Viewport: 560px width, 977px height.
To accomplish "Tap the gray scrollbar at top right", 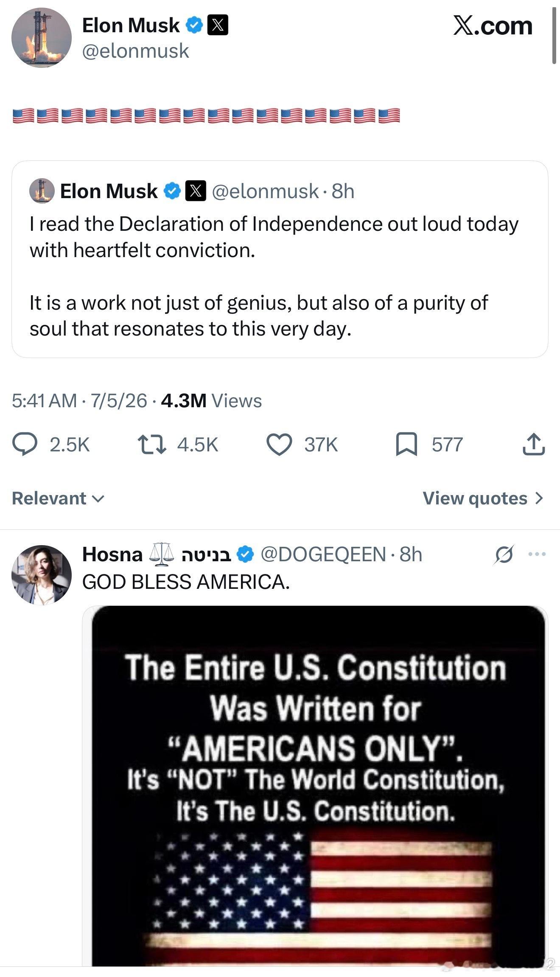I will pos(554,36).
